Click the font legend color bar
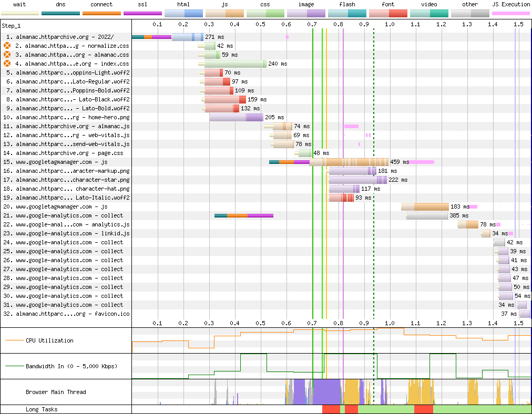This screenshot has height=414, width=532. point(388,13)
